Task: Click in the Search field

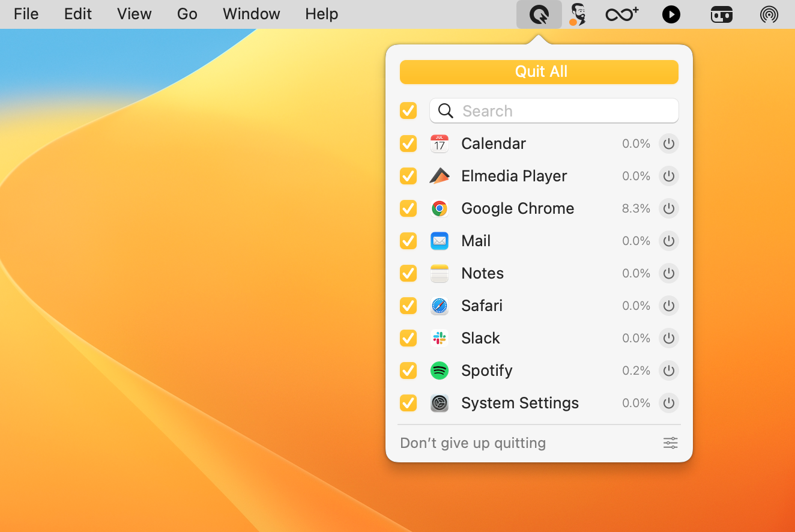Action: [554, 111]
